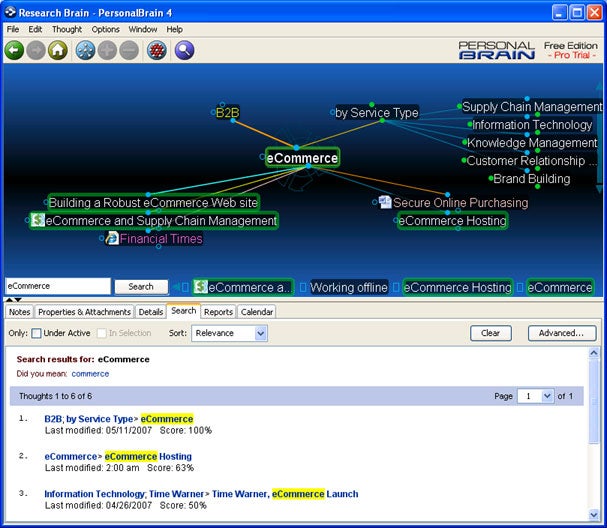
Task: Open the Advanced... search options
Action: point(562,333)
